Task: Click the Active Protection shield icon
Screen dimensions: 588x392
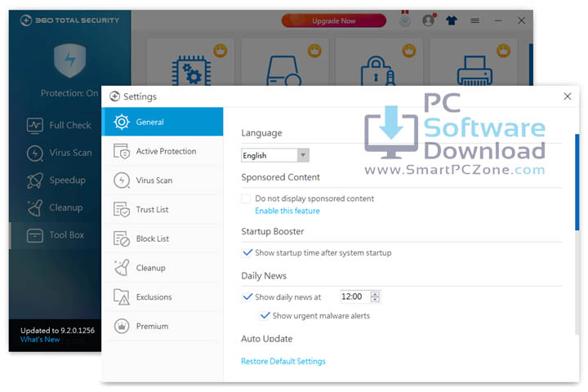Action: pos(122,151)
